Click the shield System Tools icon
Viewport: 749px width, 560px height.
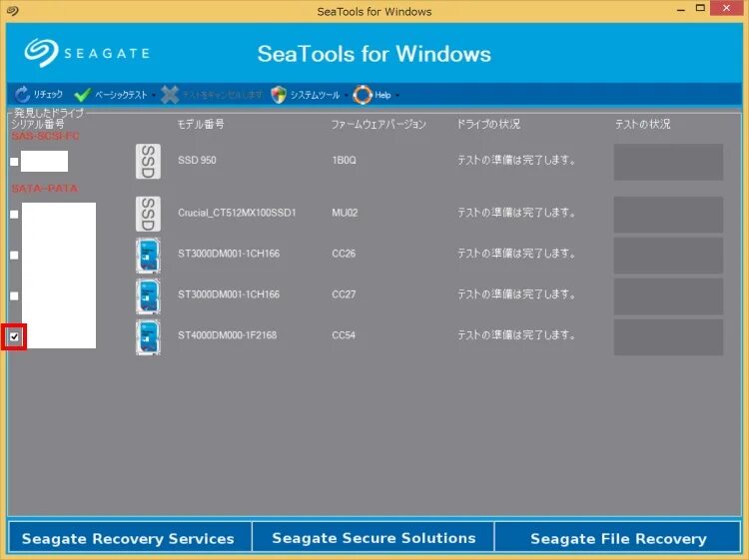[279, 95]
